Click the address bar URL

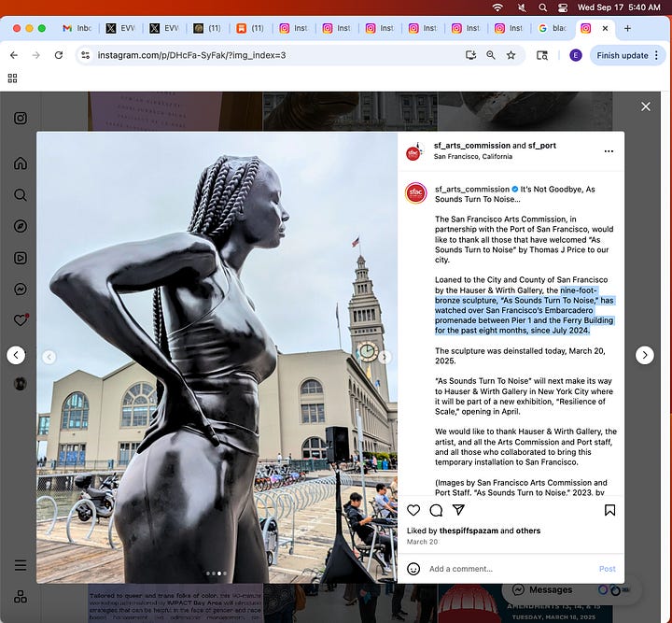click(x=191, y=55)
